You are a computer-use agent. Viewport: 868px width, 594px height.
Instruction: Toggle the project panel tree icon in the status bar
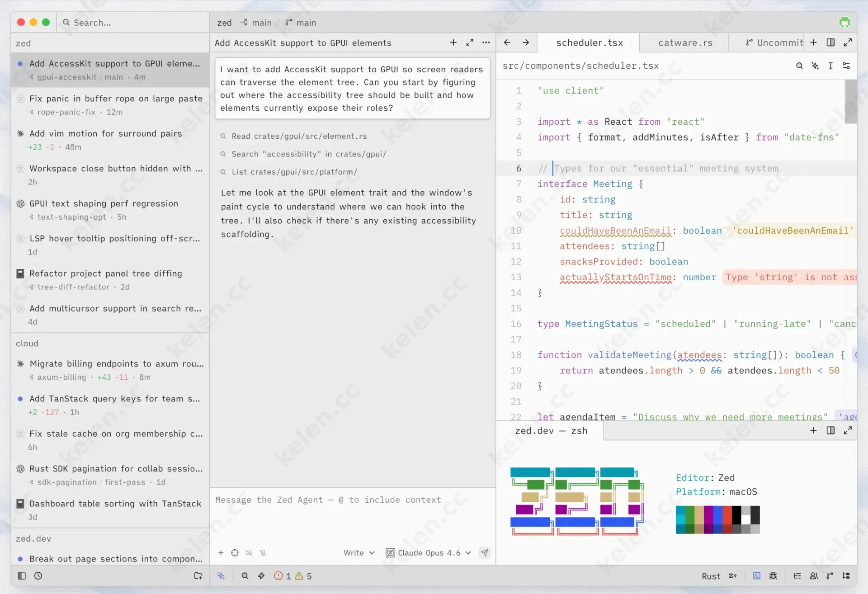(x=846, y=576)
